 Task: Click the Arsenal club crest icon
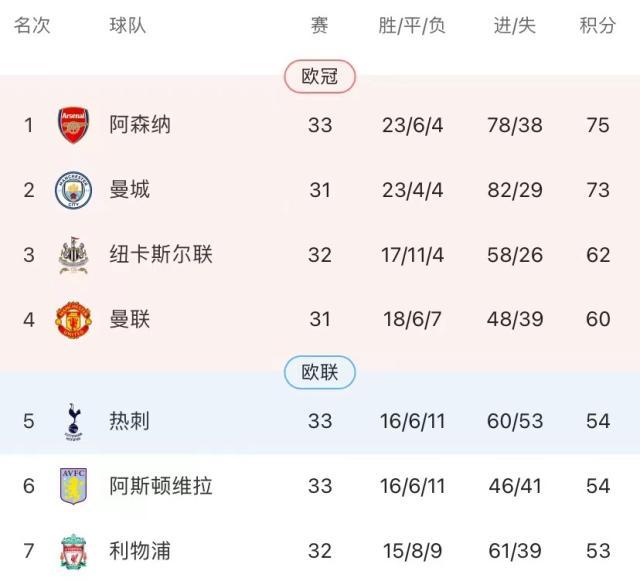(73, 125)
